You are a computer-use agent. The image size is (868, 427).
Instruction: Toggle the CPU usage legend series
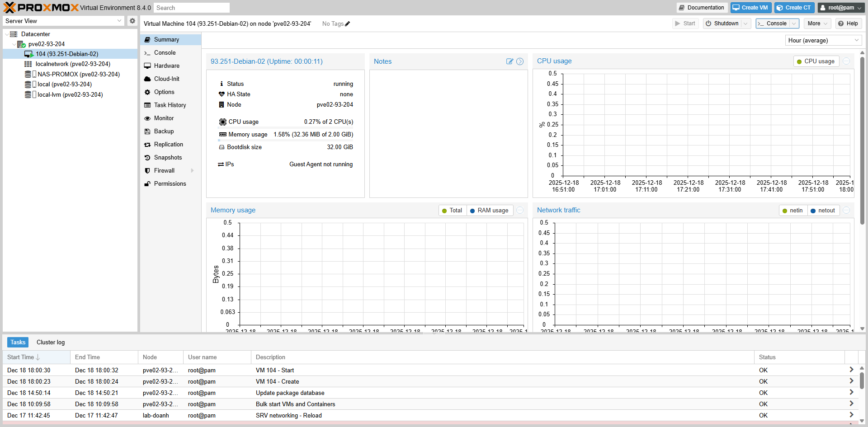coord(816,61)
